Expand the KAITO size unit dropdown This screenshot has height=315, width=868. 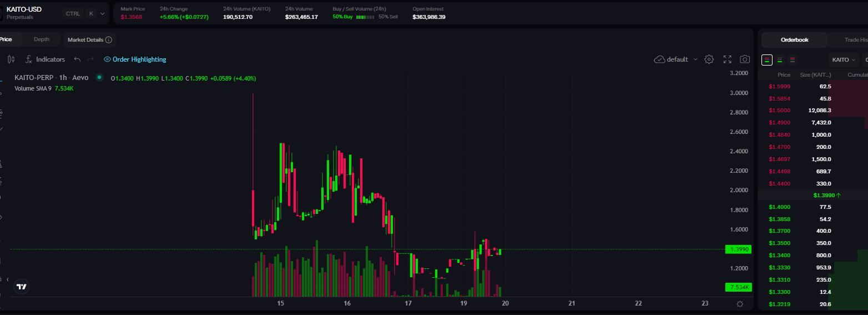click(x=844, y=59)
